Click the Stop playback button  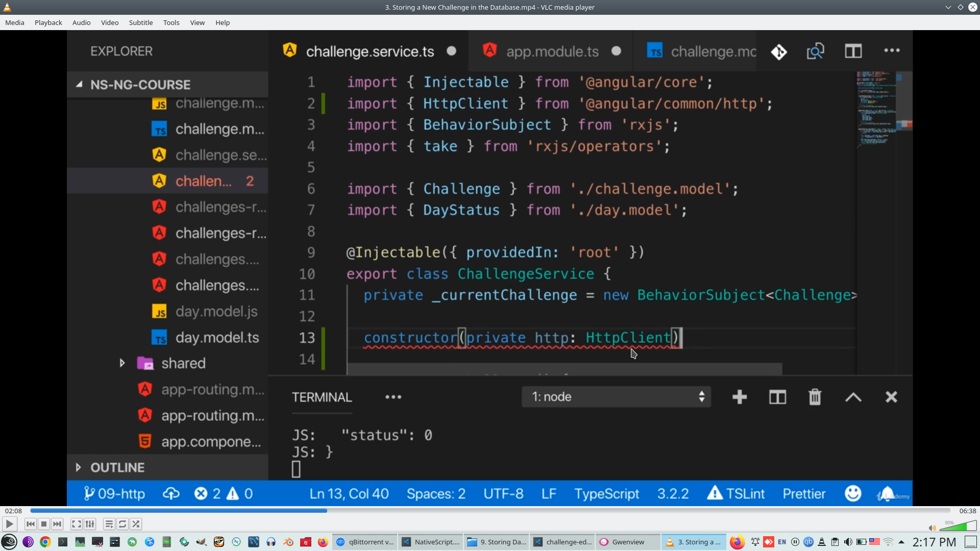pyautogui.click(x=44, y=524)
